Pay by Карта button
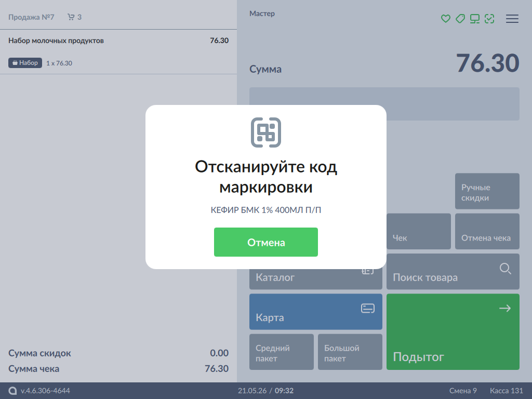 point(315,312)
